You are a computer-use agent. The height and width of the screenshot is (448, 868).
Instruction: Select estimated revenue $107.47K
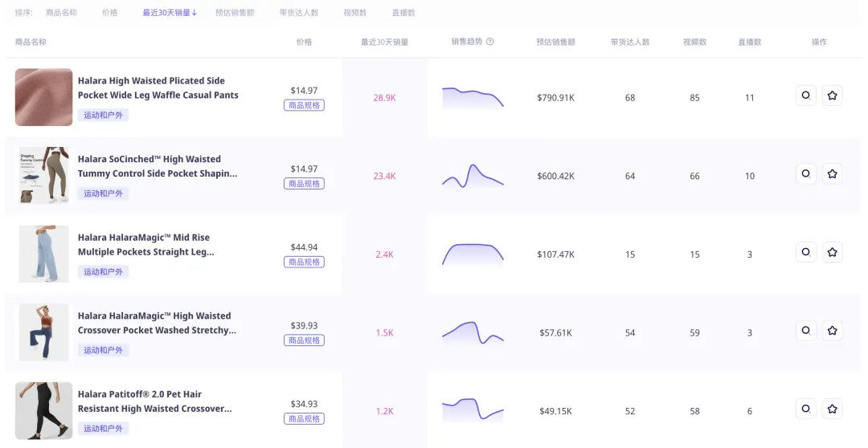[x=556, y=255]
